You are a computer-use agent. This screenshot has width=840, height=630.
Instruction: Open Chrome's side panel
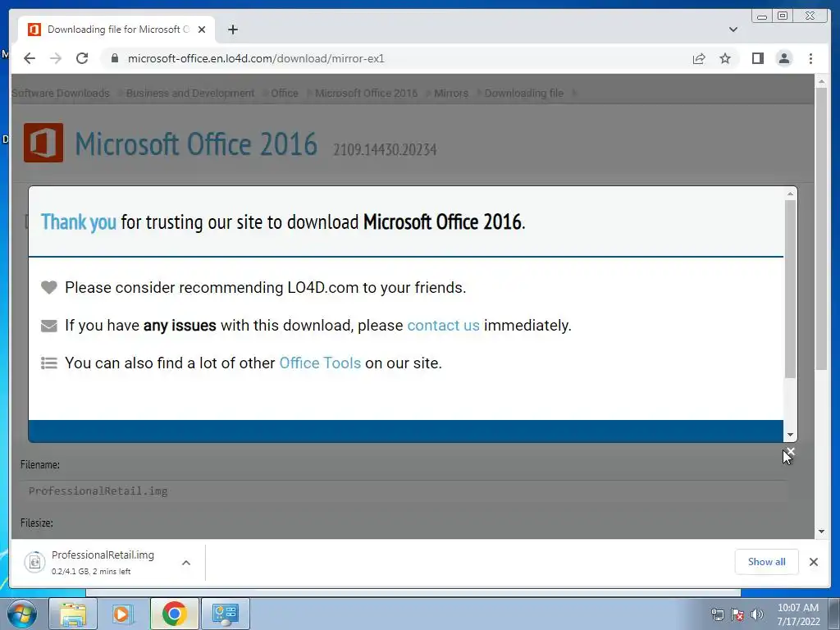tap(757, 58)
